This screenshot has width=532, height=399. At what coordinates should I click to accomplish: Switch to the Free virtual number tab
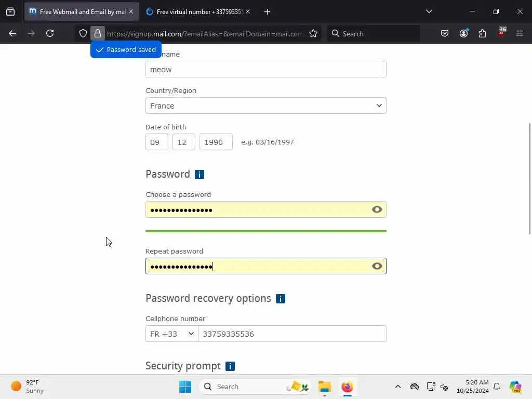coord(199,11)
